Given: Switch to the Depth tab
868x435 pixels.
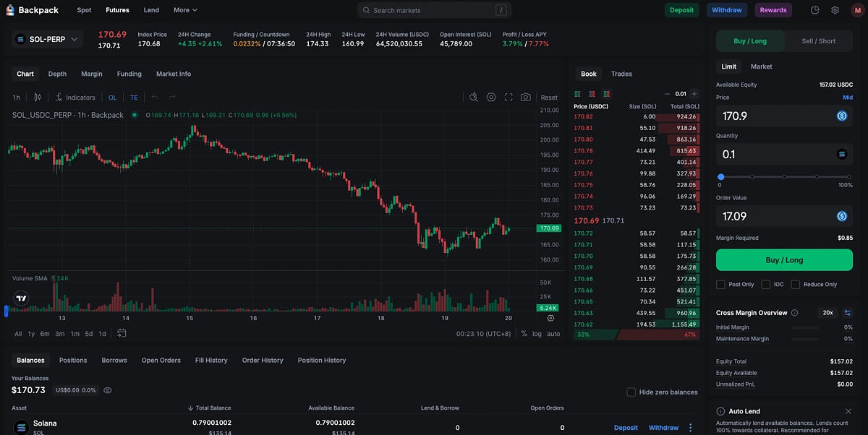Looking at the screenshot, I should pyautogui.click(x=57, y=74).
